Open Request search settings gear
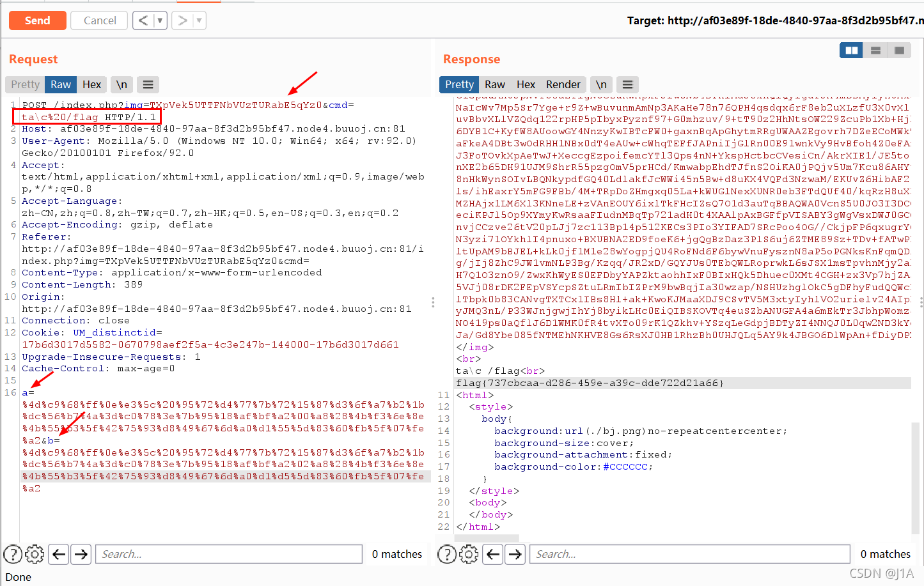 [35, 554]
